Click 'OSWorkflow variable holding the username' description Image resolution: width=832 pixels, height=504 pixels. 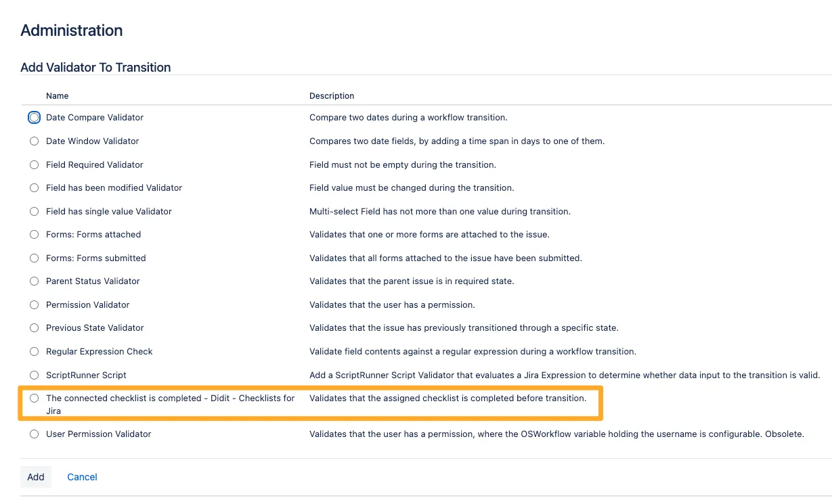tap(556, 434)
